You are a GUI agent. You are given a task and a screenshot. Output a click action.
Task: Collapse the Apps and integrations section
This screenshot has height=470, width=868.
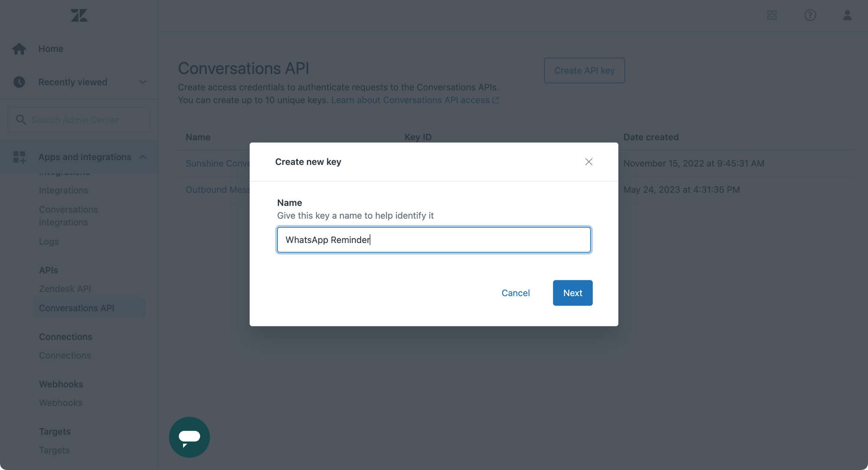coord(142,157)
